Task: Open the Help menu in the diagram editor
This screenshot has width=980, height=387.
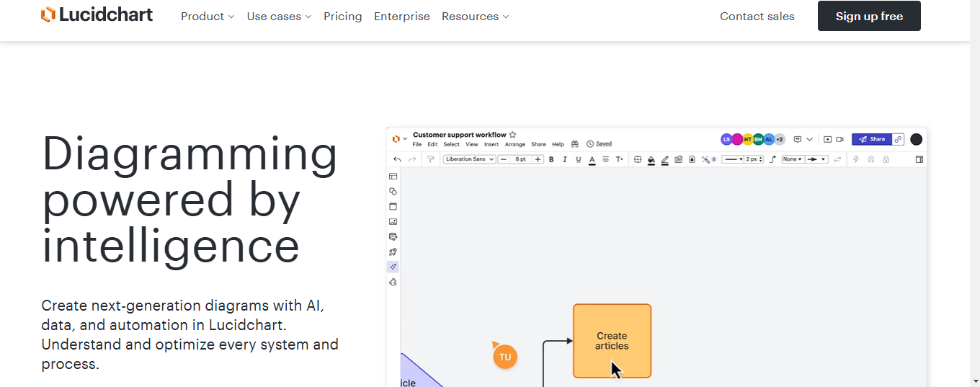Action: coord(558,144)
